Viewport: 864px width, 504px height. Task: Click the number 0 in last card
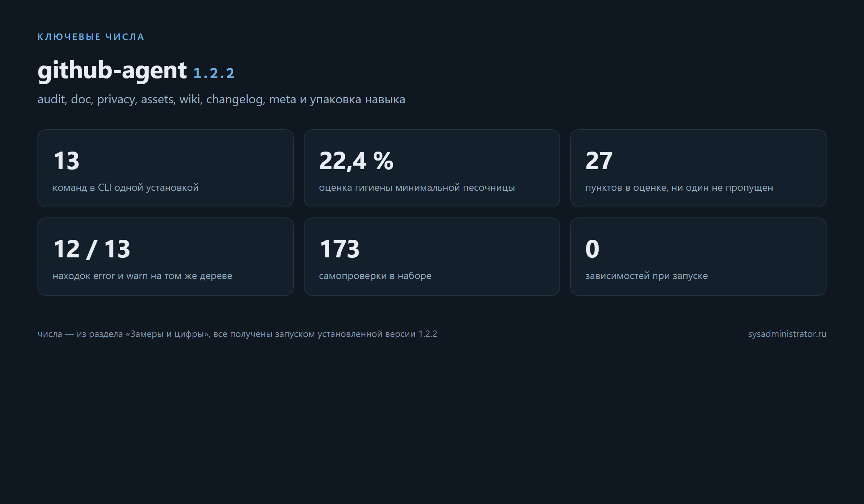click(x=593, y=249)
